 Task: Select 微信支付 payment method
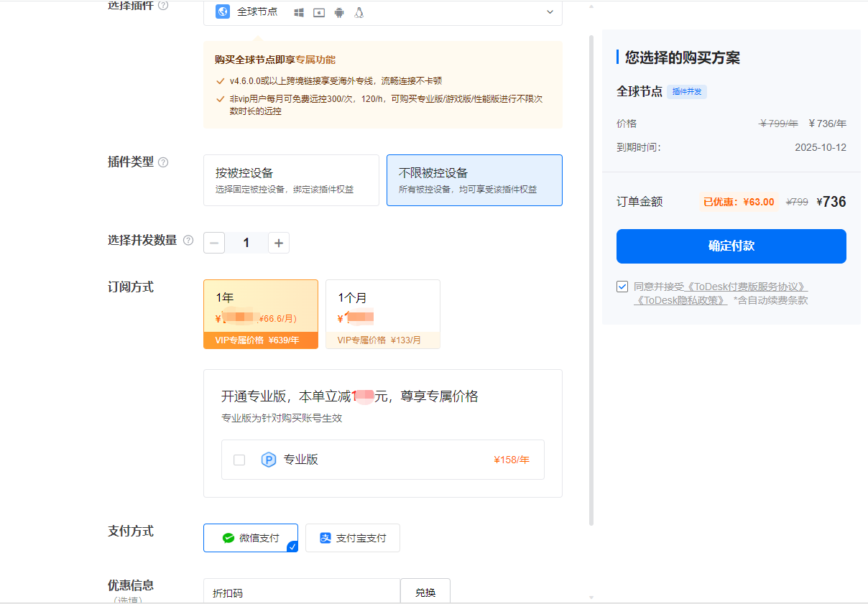point(251,538)
